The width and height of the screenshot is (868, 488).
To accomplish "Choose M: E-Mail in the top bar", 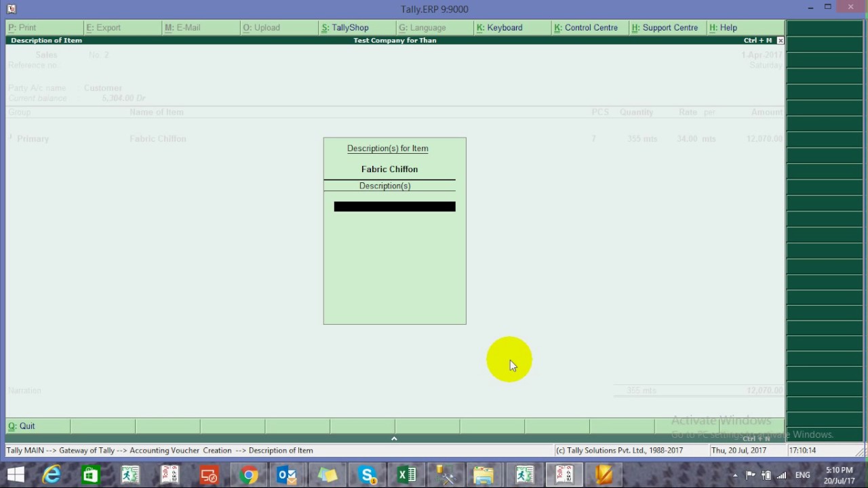I will [201, 28].
